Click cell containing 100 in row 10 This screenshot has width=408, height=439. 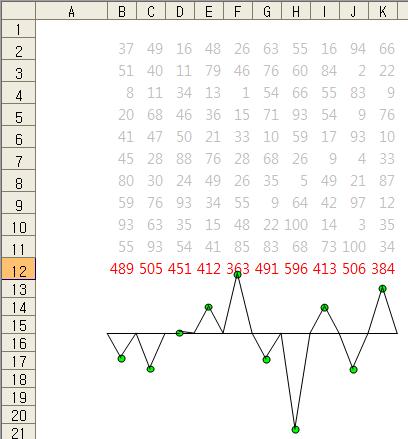pos(296,225)
